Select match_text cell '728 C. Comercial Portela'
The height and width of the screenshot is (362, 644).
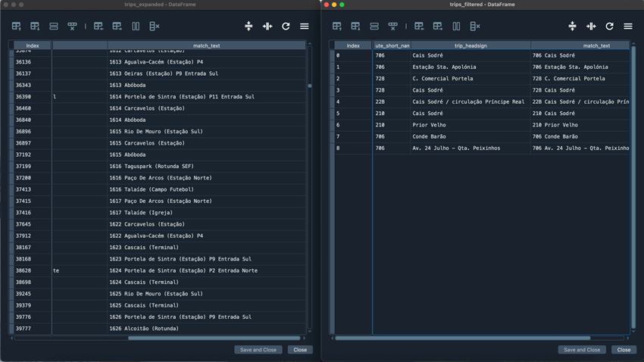tap(580, 79)
